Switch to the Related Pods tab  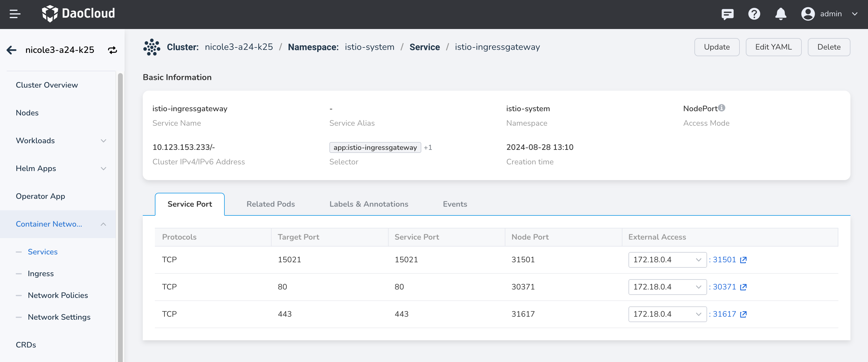pos(271,204)
